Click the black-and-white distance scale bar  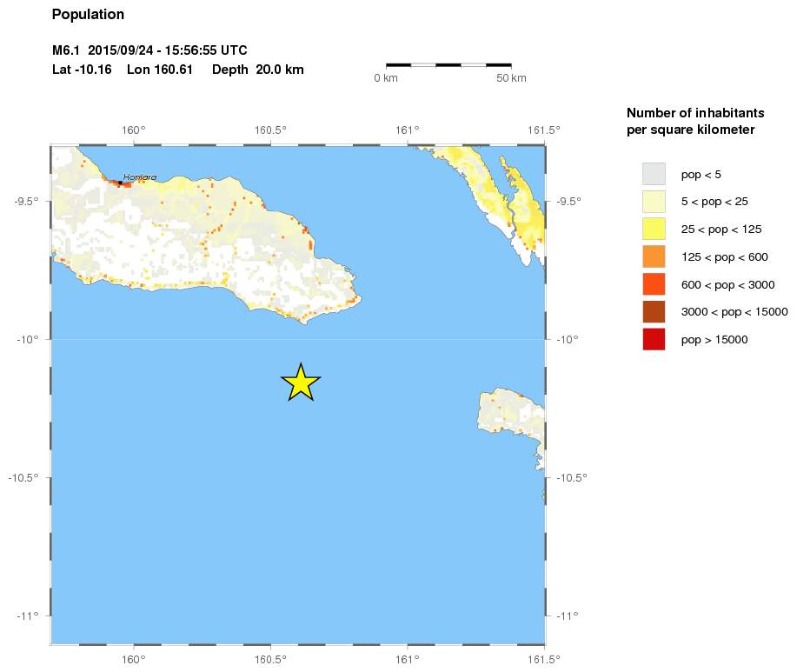click(448, 64)
